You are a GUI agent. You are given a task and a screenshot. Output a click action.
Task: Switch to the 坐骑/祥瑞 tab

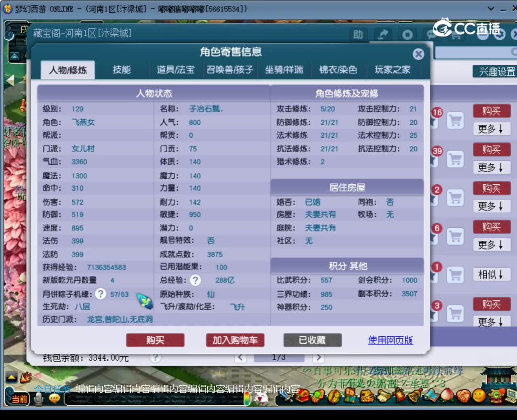(284, 70)
